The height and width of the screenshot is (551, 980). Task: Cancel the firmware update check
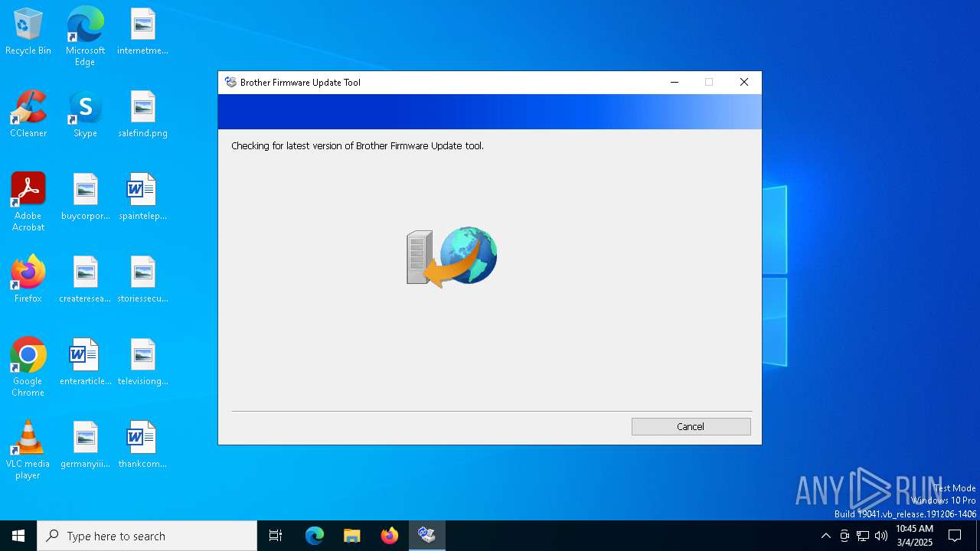pos(691,426)
